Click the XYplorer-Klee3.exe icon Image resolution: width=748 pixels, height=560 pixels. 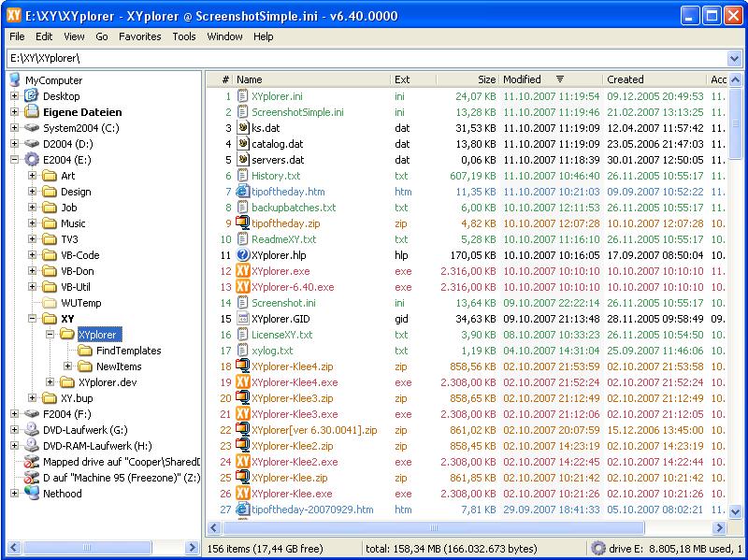tap(243, 413)
